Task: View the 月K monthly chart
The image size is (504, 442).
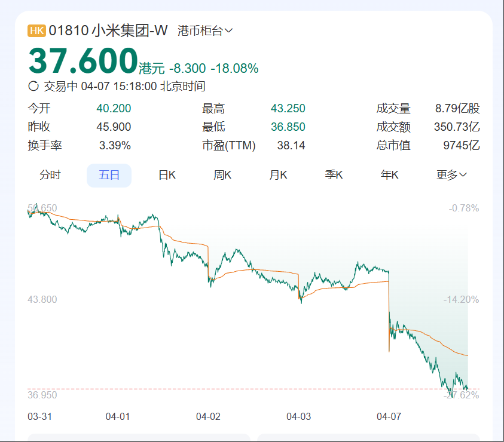Action: (277, 175)
